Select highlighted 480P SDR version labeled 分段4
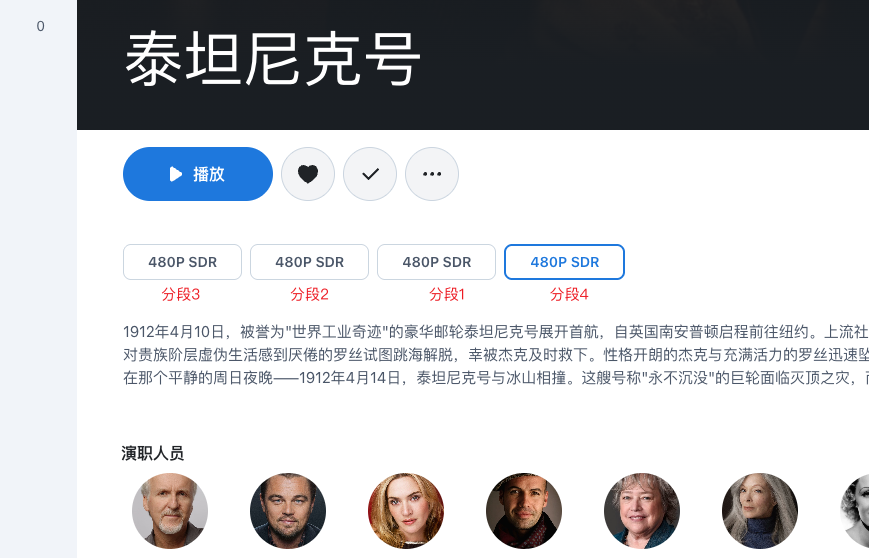The image size is (869, 558). pos(564,262)
